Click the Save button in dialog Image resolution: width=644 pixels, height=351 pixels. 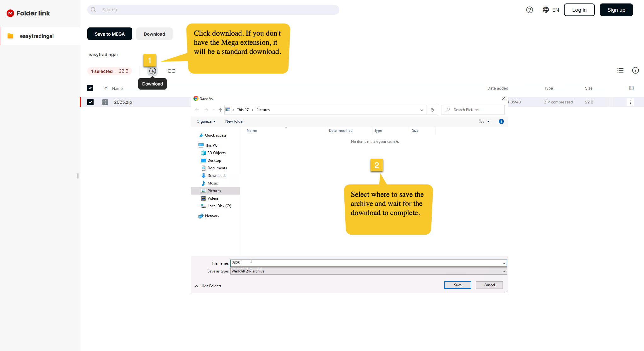coord(457,285)
